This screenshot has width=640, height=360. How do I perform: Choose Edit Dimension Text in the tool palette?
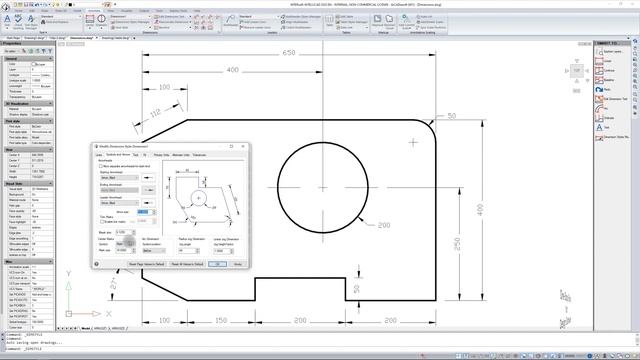click(x=611, y=99)
